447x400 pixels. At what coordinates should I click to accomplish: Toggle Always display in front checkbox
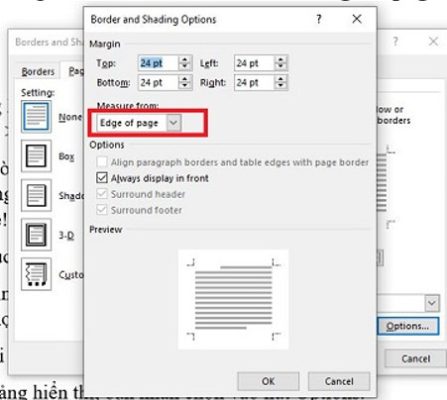(102, 178)
